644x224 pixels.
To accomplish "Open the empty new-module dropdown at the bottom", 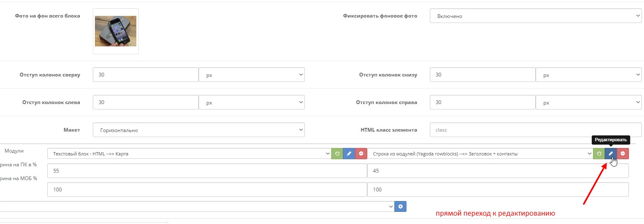I will pos(197,206).
